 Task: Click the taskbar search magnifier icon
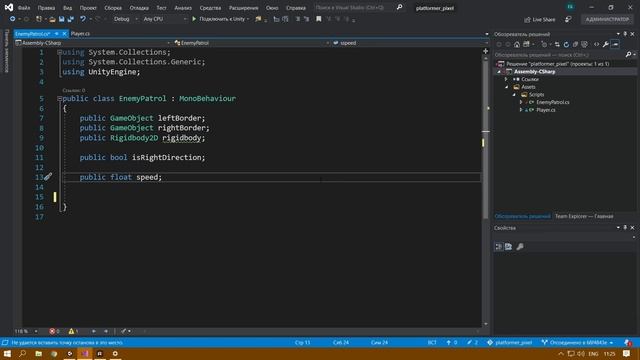pos(22,353)
